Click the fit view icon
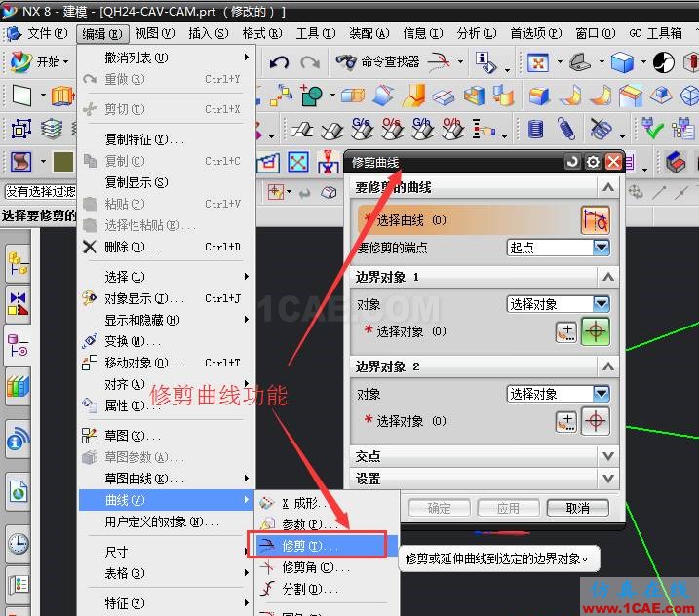This screenshot has height=616, width=699. (x=537, y=62)
